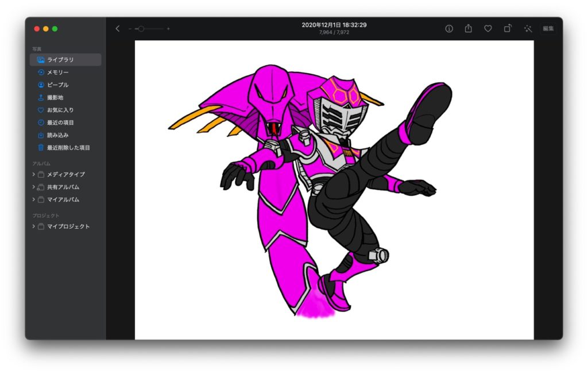Click the folder icon beside マイアルバム
This screenshot has height=373, width=588.
41,199
